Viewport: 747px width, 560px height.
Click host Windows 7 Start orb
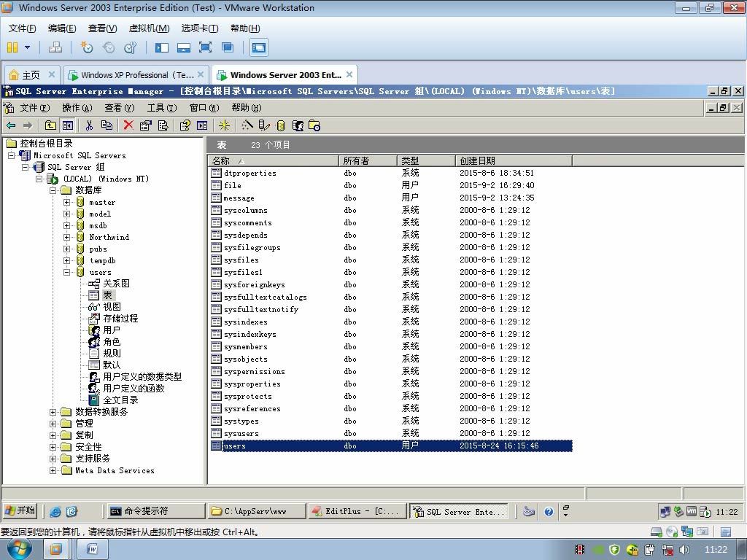point(19,550)
